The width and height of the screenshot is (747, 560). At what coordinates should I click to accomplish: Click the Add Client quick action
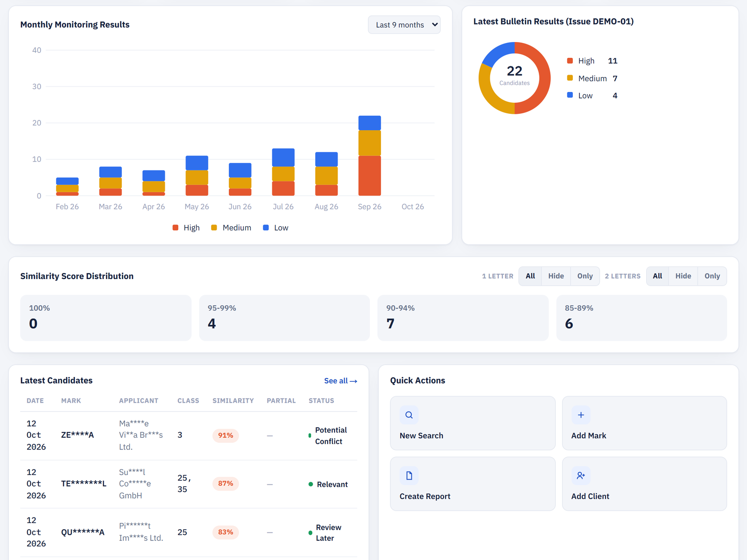click(x=644, y=484)
